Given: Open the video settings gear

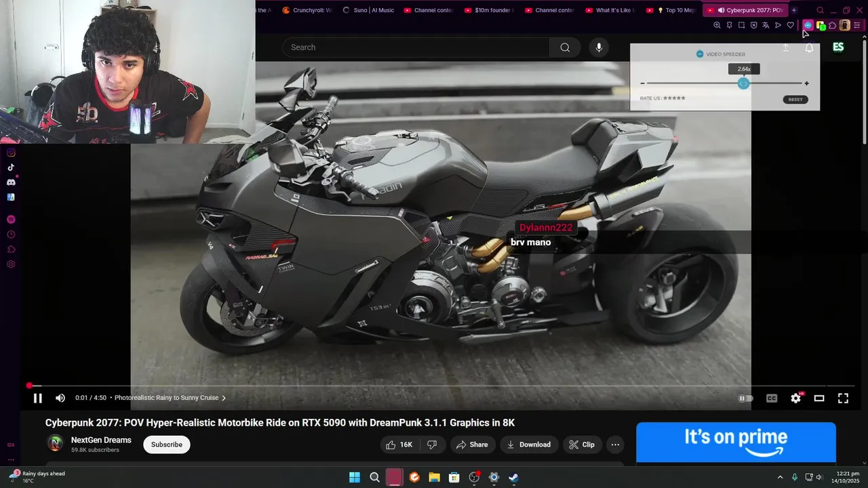Looking at the screenshot, I should coord(796,399).
